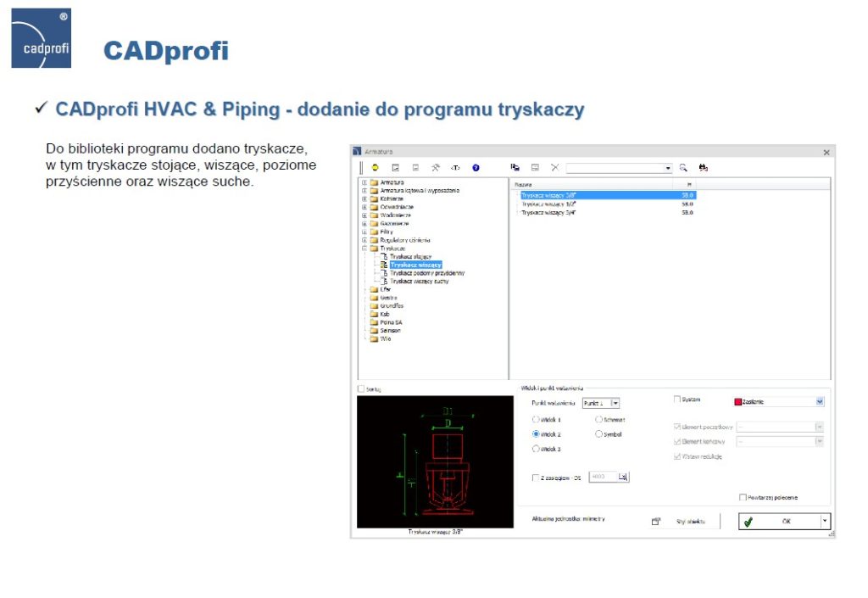This screenshot has height=598, width=868.
Task: Click the tools icon at the toolbar's right end
Action: 703,167
